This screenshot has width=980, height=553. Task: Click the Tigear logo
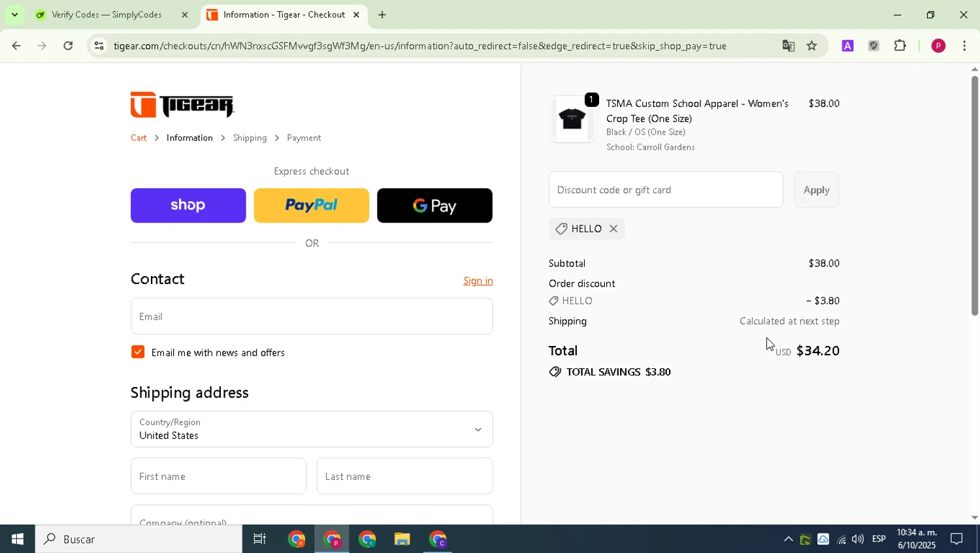pos(182,105)
